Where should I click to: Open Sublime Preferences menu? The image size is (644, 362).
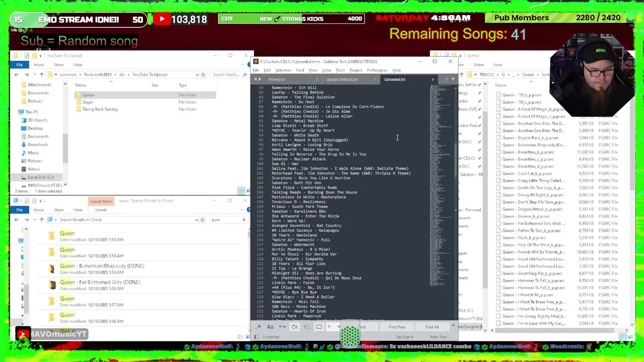(377, 70)
